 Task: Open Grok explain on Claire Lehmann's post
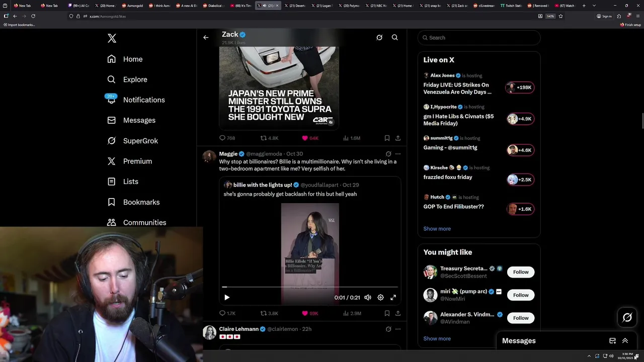point(388,329)
